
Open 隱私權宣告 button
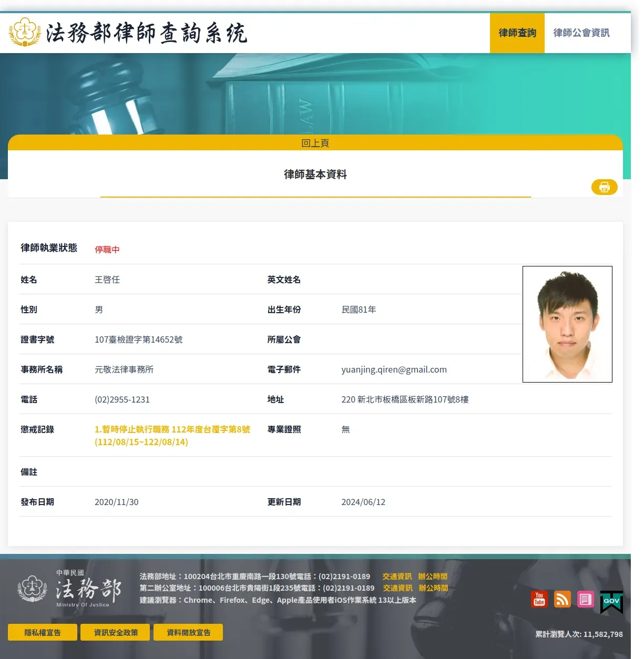point(43,632)
